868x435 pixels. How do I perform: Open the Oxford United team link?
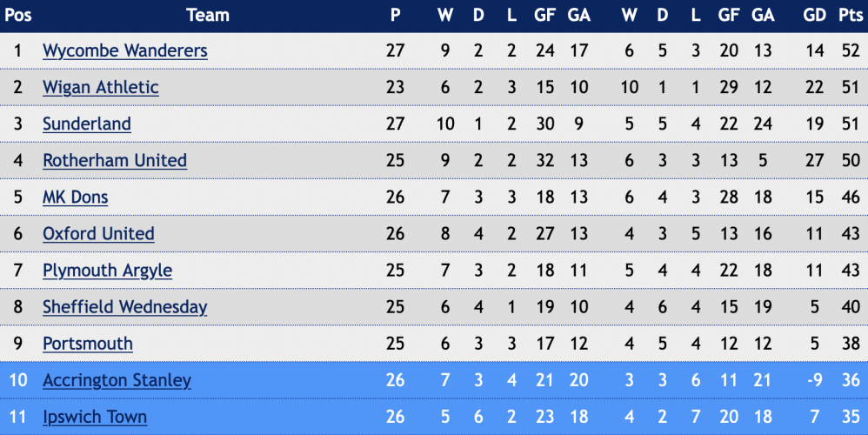coord(98,233)
